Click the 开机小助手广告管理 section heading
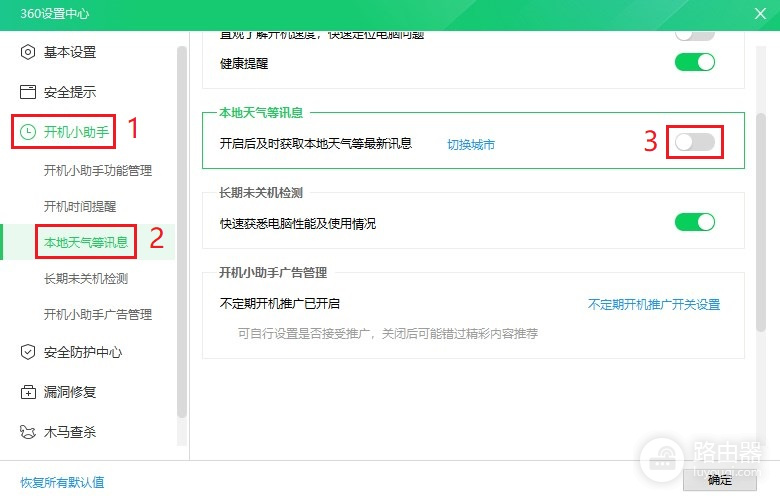The width and height of the screenshot is (780, 500). tap(273, 272)
